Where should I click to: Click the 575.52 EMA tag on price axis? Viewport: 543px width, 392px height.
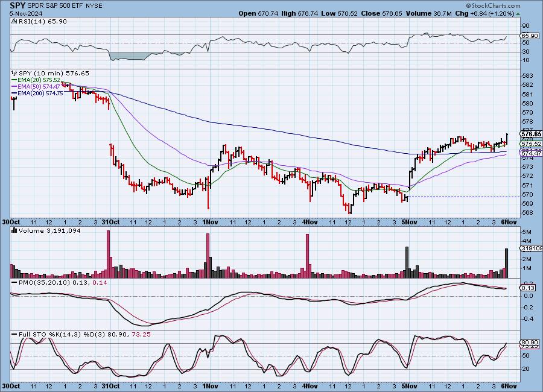coord(531,144)
